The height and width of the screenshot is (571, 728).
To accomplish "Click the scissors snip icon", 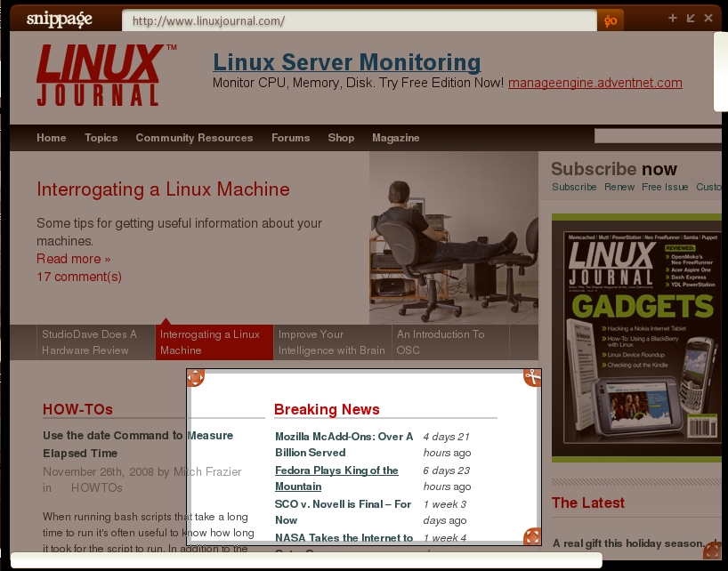I will pos(531,377).
